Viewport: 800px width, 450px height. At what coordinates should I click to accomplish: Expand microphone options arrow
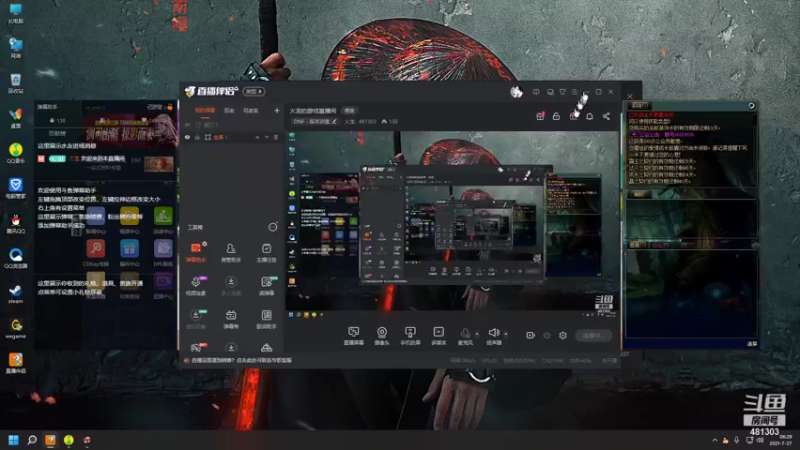click(477, 334)
